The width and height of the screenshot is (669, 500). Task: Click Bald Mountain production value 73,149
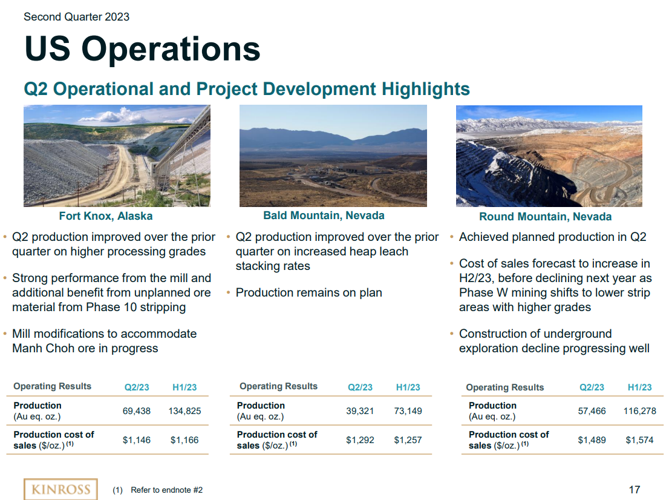(408, 411)
